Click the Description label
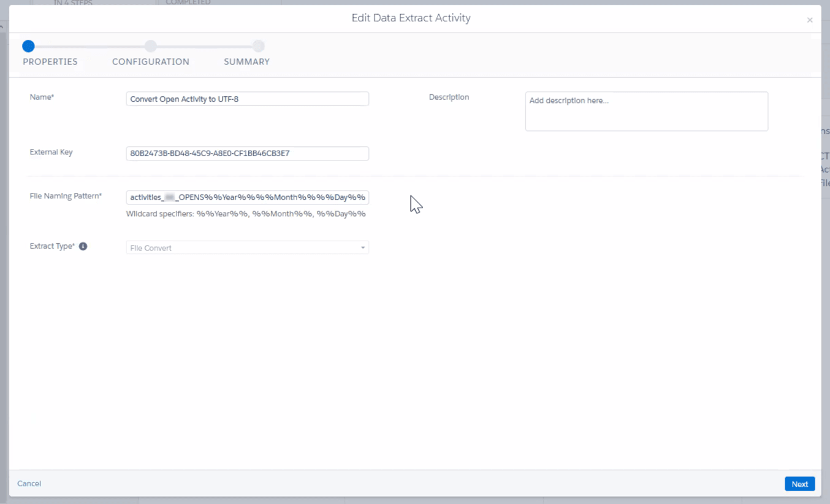Screen dimensions: 830x504 (449, 97)
